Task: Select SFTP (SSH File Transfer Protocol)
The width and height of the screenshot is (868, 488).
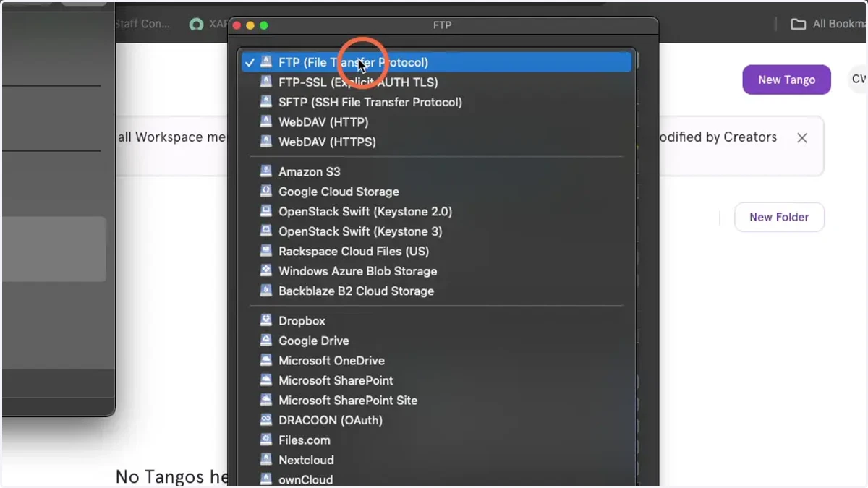Action: 436,102
